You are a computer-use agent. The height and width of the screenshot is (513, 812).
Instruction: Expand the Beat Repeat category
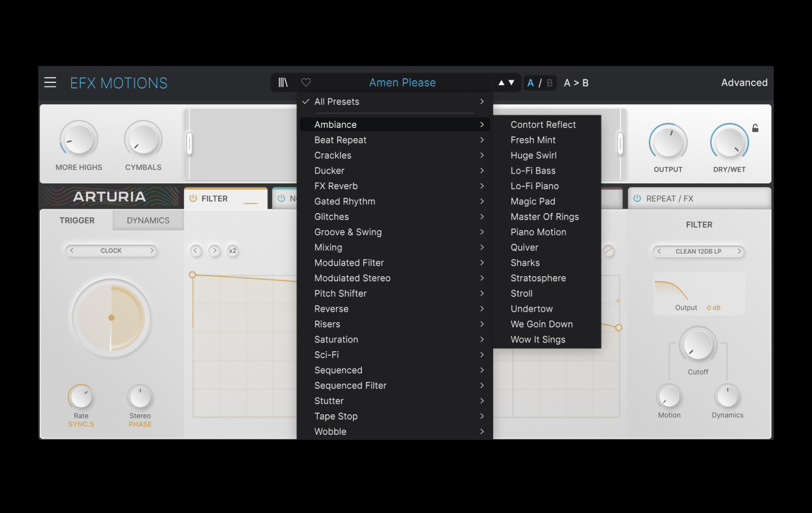pos(394,140)
